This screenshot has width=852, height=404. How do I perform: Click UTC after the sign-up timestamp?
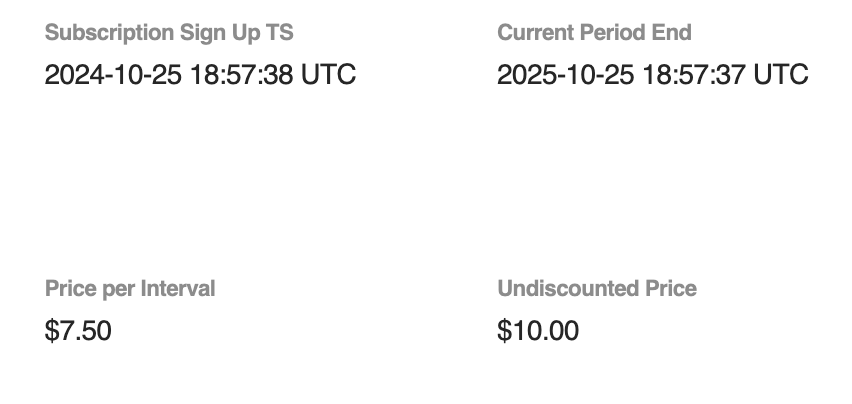pyautogui.click(x=328, y=75)
